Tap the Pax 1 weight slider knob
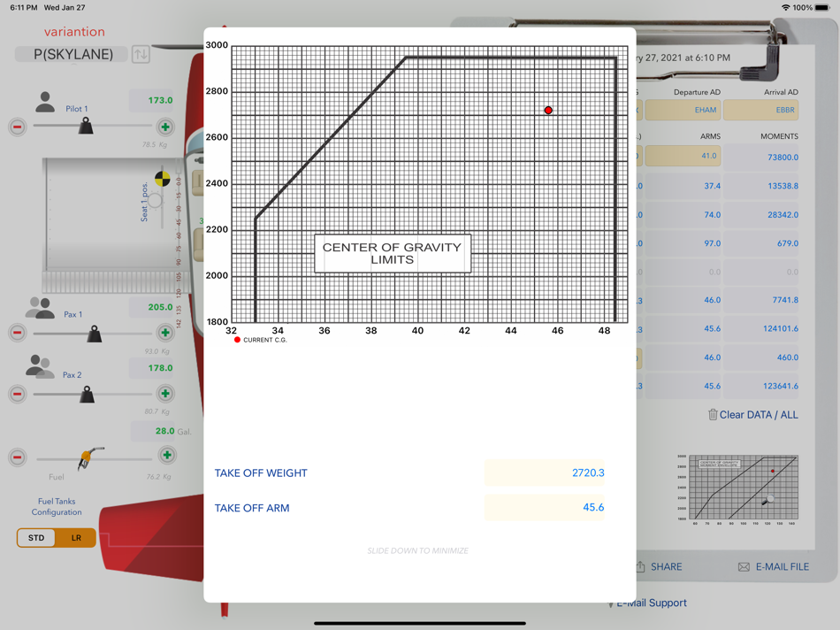The height and width of the screenshot is (630, 840). click(x=95, y=334)
